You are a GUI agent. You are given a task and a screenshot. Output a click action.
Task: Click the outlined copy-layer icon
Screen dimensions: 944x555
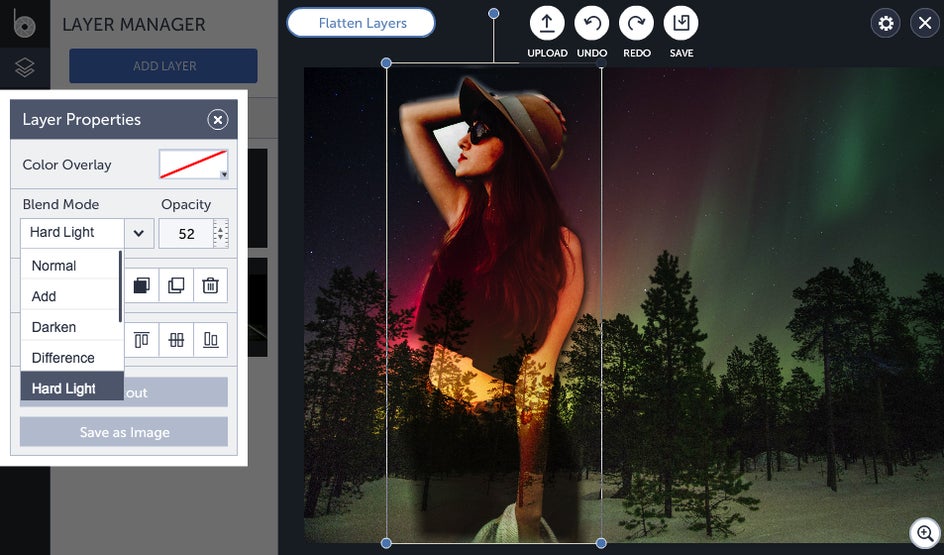[176, 285]
